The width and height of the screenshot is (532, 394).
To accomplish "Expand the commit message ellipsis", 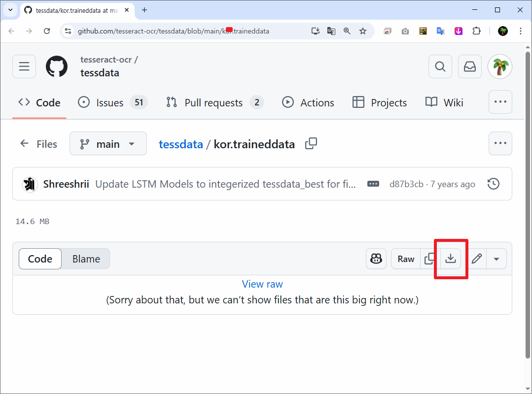I will coord(373,184).
